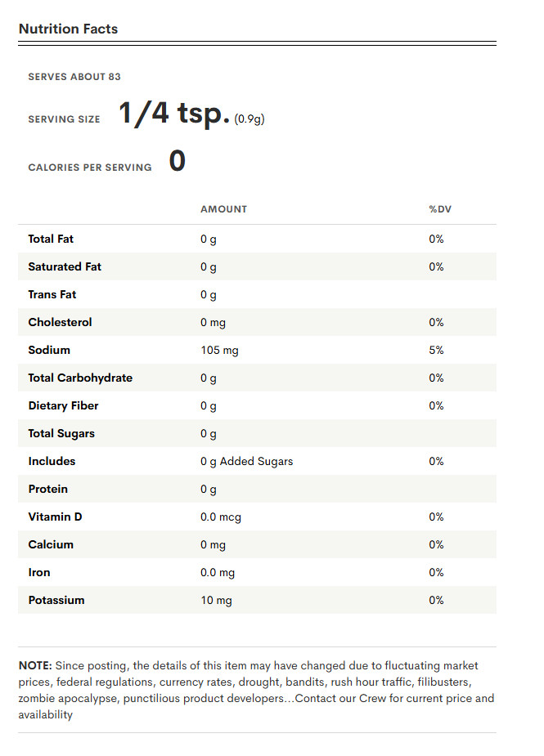Click the Vitamin D 0.0 mcg amount

[x=221, y=517]
